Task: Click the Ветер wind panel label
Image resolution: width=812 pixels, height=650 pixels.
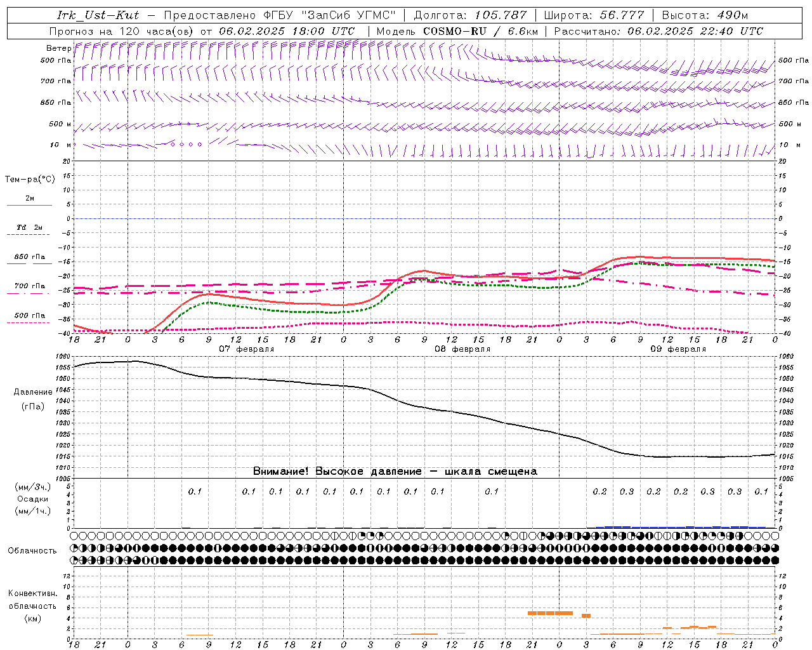Action: 58,48
